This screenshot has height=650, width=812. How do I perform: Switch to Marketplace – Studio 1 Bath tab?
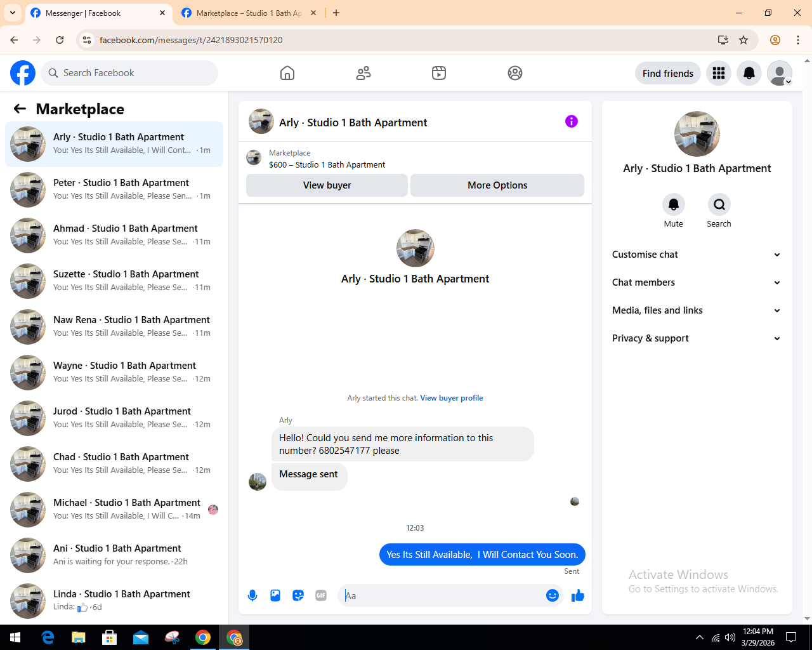[x=249, y=13]
